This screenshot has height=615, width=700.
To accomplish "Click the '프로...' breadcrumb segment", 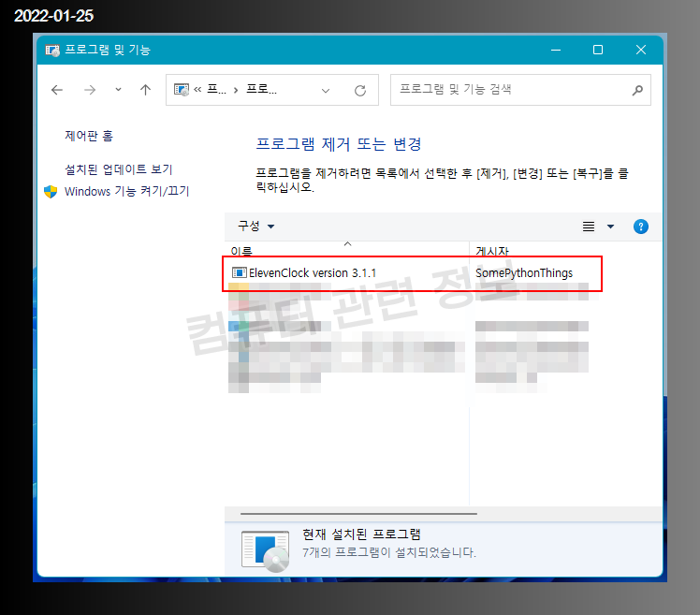I will [262, 90].
